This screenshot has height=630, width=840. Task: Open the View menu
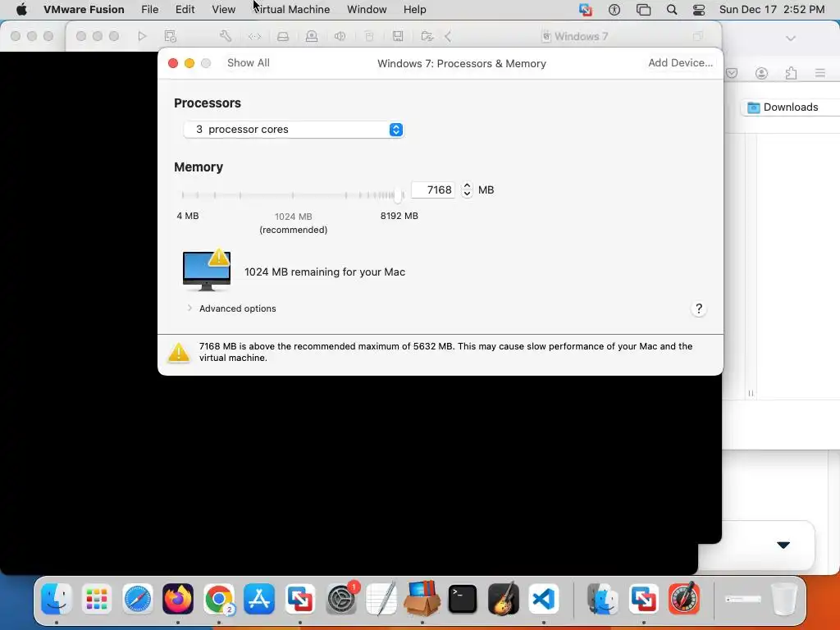pos(223,10)
